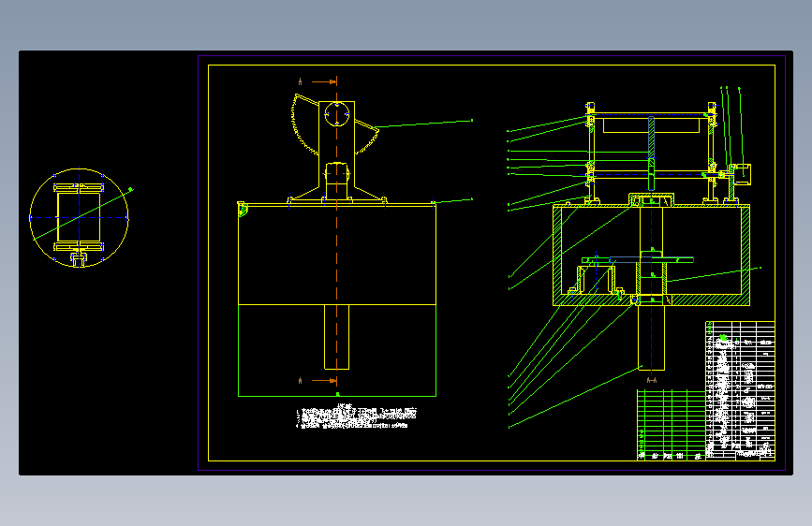Select the sector gear in front view
Screen dimensions: 812x526
tap(334, 125)
